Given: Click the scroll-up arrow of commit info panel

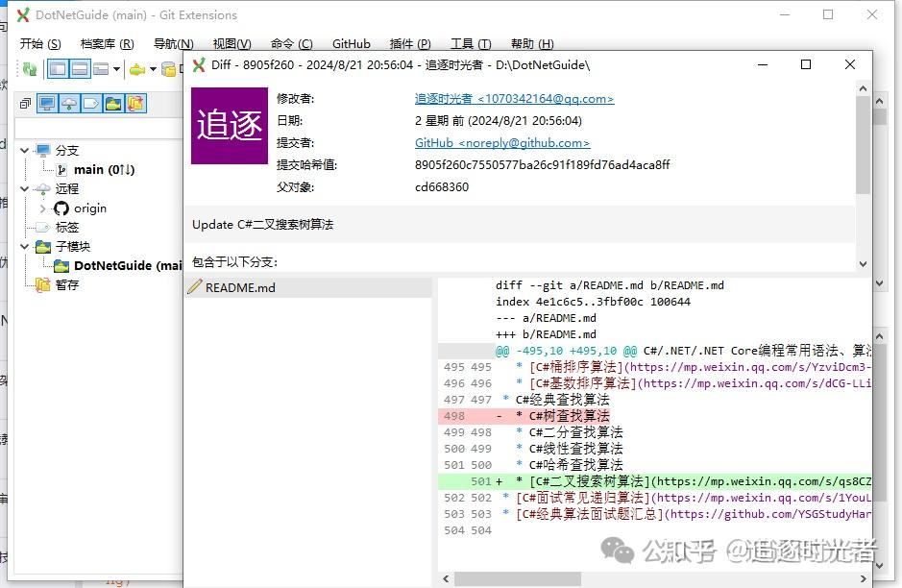Looking at the screenshot, I should 863,88.
